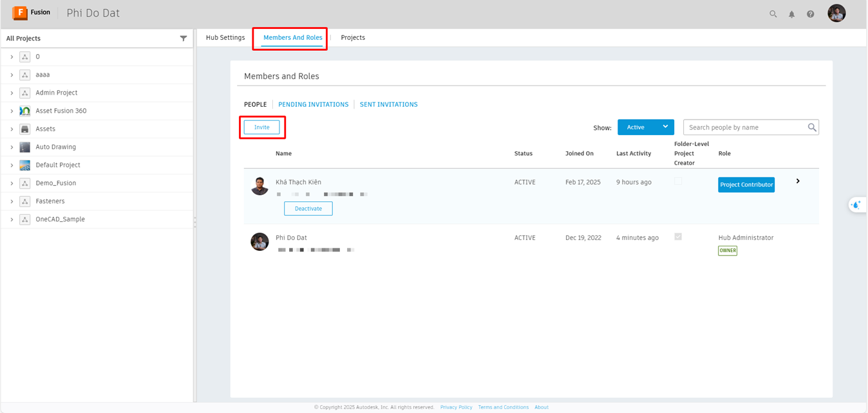Viewport: 868px width, 413px height.
Task: Select the Default Project tree row
Action: 97,165
